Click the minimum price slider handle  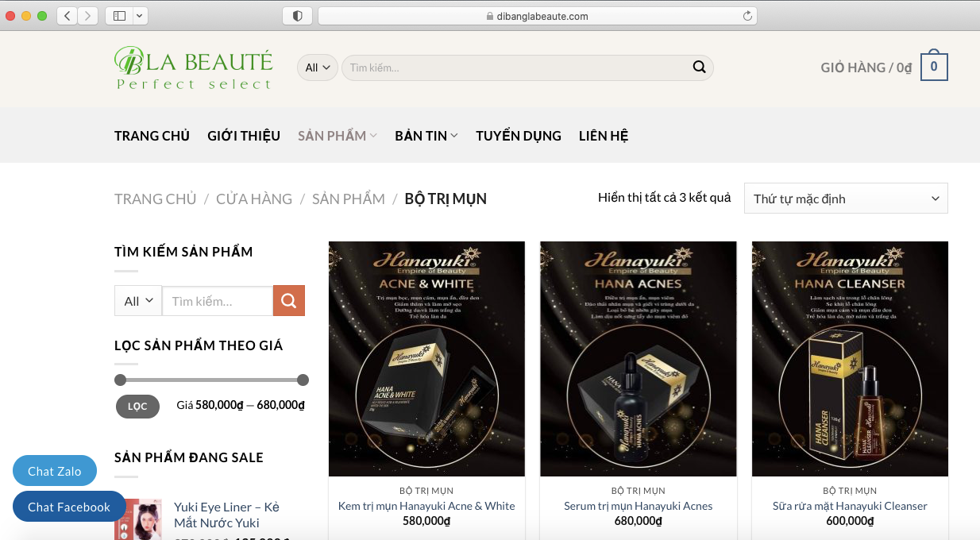coord(120,380)
